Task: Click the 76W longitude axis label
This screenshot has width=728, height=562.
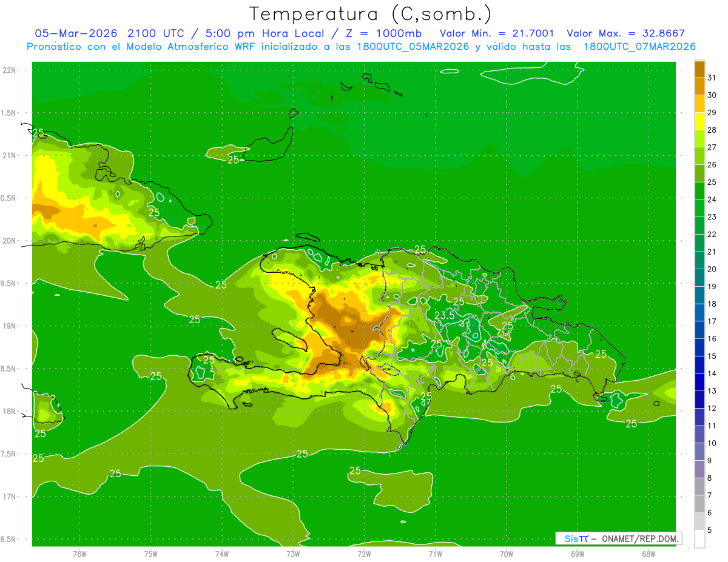Action: click(79, 554)
